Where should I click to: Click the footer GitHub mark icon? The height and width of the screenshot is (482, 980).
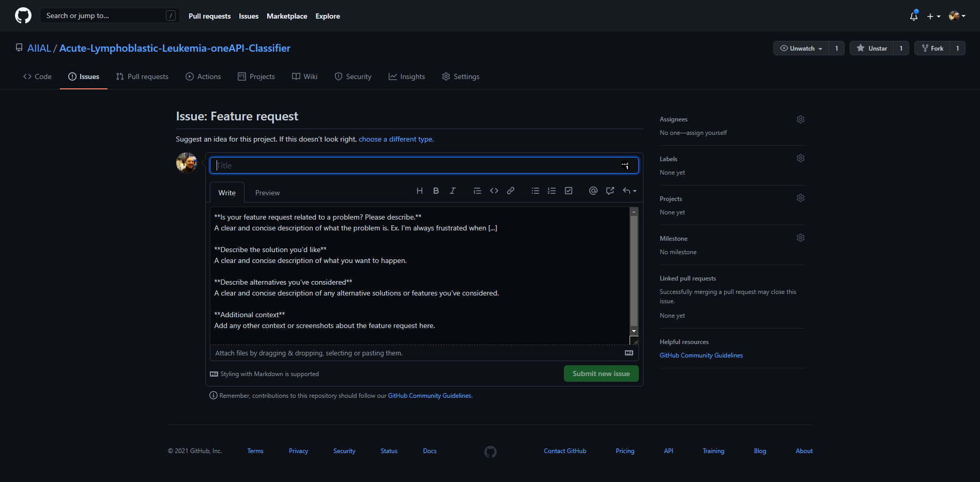pos(491,452)
